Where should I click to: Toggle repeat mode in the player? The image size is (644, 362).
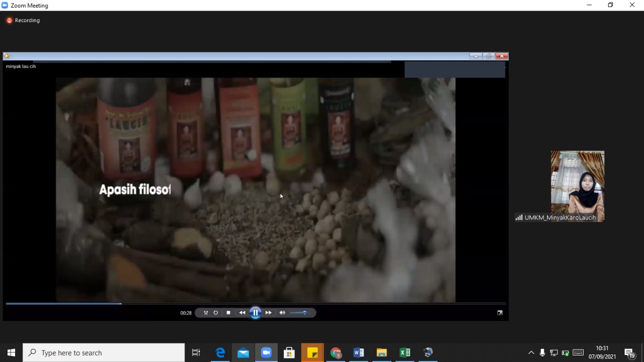[216, 313]
